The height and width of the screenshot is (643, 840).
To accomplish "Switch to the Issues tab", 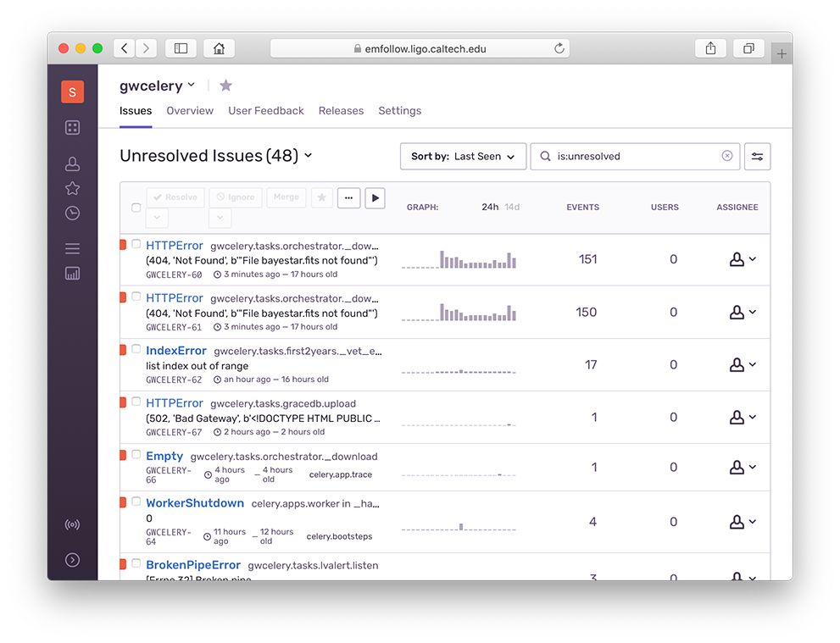I will point(136,111).
